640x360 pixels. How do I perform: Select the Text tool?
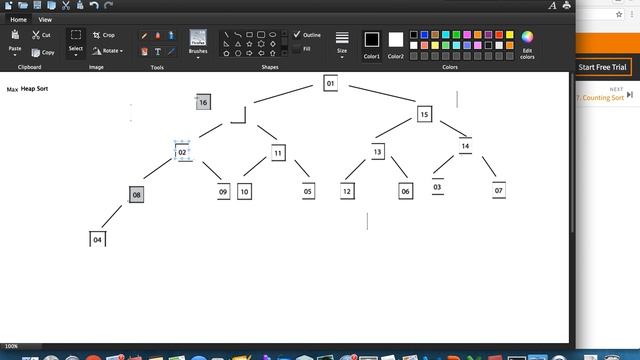tap(158, 51)
